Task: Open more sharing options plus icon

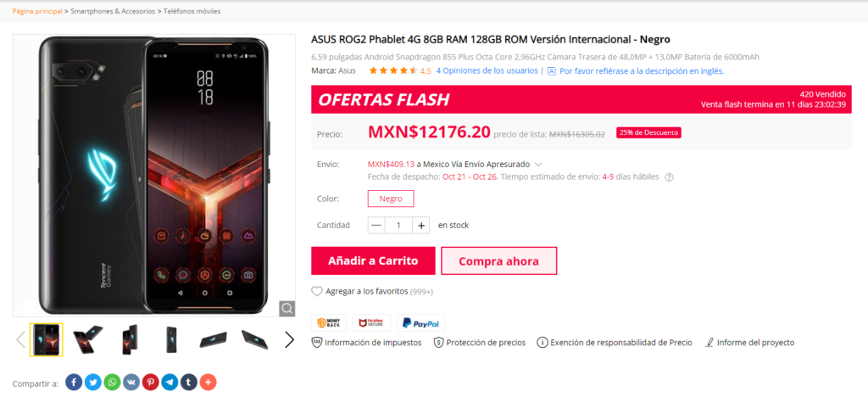Action: 209,382
